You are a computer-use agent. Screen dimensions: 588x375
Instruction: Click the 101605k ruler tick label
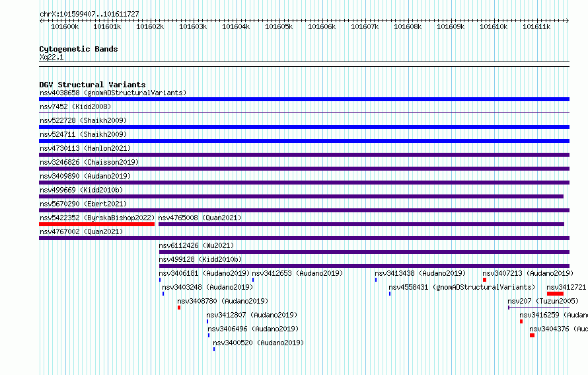(x=279, y=26)
